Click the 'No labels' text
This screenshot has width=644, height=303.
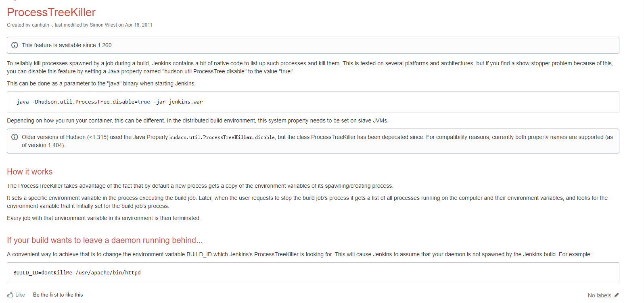[599, 295]
